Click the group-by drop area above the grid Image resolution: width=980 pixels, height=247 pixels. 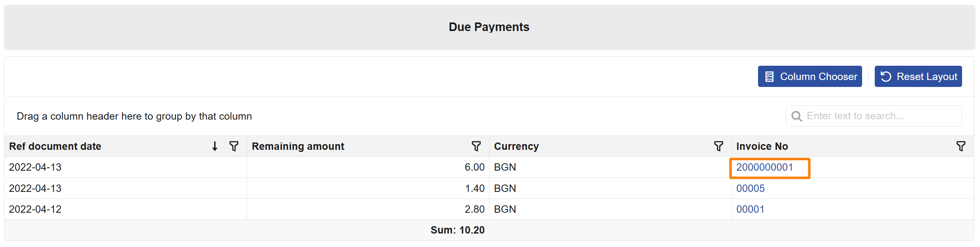[135, 116]
